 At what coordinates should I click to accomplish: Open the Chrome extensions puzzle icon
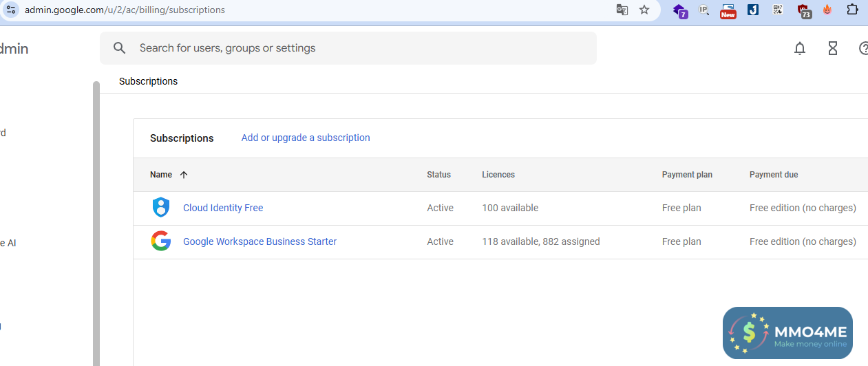coord(852,10)
